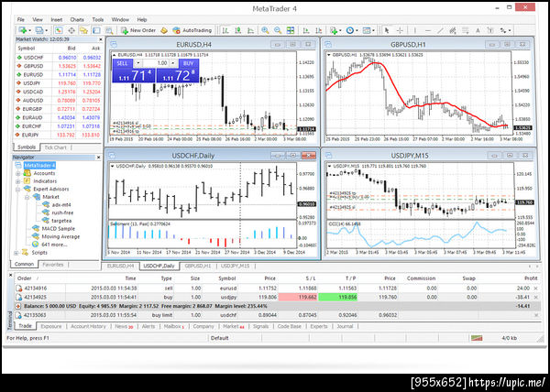Open a New Chart from the toolbar

pyautogui.click(x=23, y=30)
